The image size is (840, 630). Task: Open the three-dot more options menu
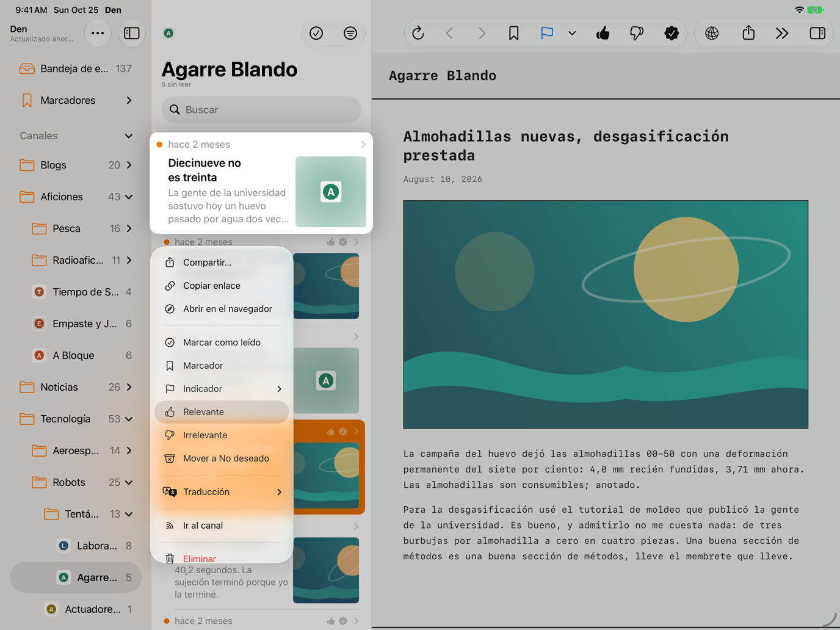[x=98, y=33]
